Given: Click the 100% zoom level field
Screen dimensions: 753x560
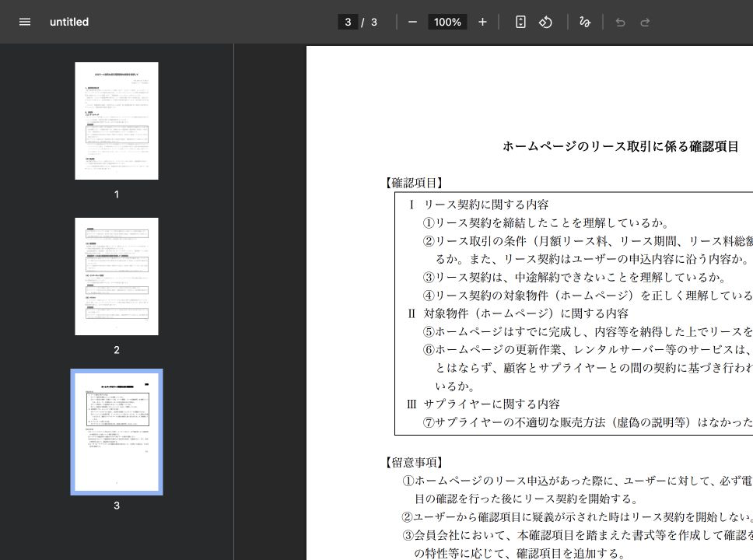Looking at the screenshot, I should pos(447,22).
